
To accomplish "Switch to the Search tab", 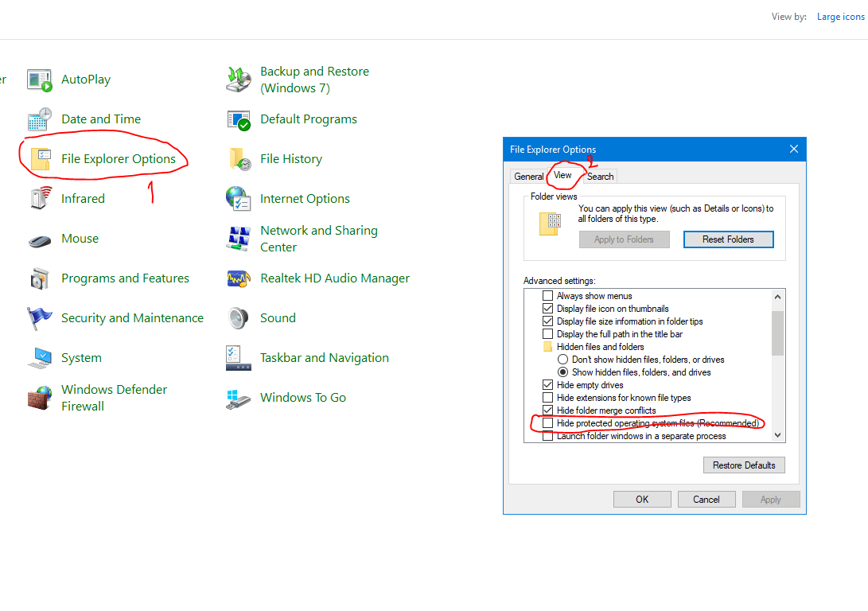I will [600, 177].
